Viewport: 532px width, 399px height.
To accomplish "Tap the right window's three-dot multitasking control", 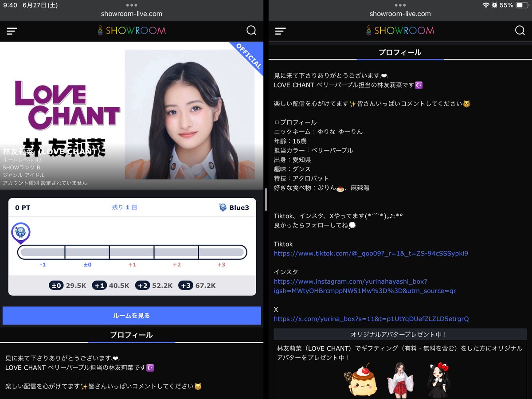I will (400, 5).
